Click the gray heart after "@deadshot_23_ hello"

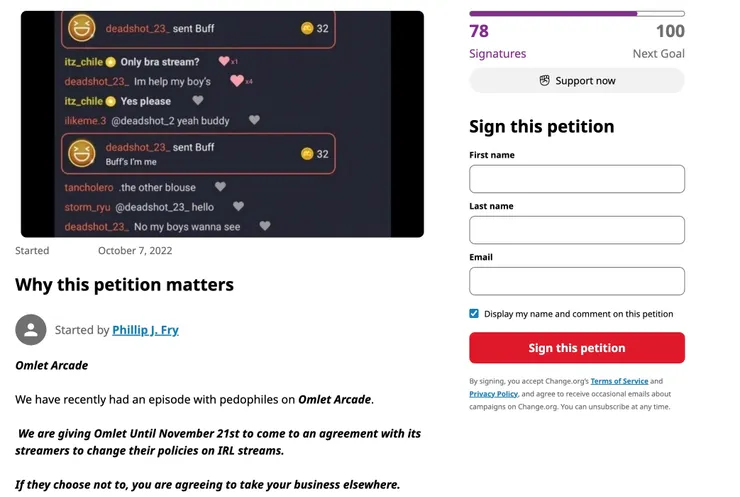tap(238, 207)
